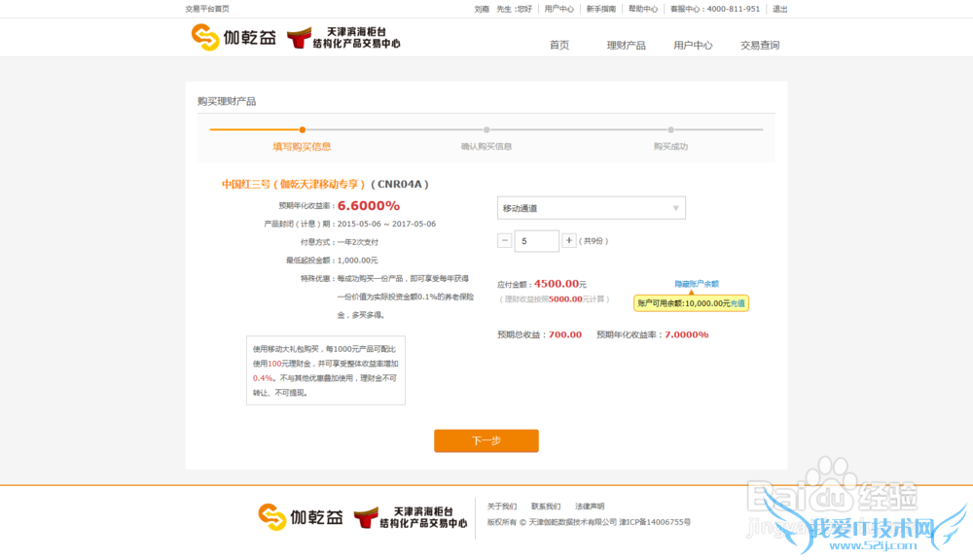Click the 伽乾益 logo in the header
The width and height of the screenshot is (973, 560).
point(234,38)
